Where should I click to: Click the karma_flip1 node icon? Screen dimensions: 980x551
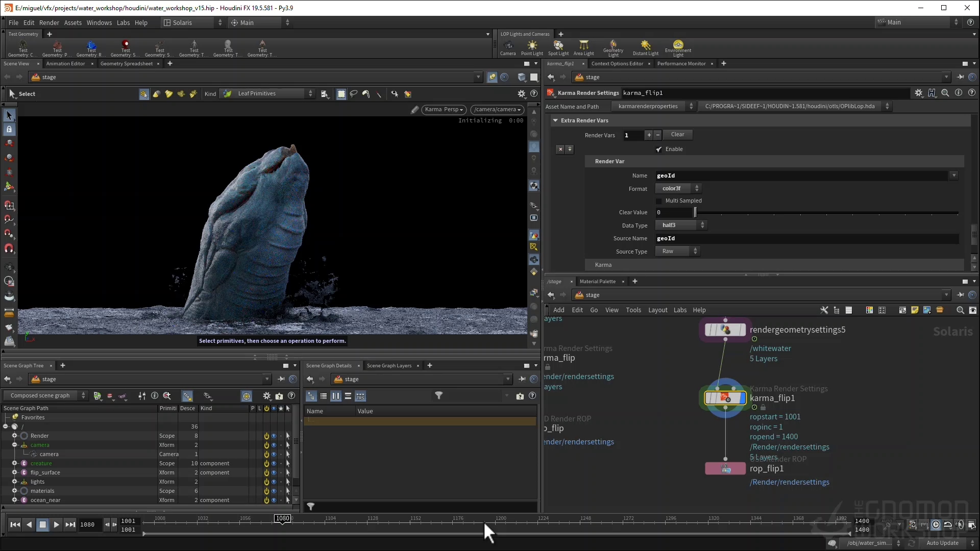pyautogui.click(x=725, y=398)
